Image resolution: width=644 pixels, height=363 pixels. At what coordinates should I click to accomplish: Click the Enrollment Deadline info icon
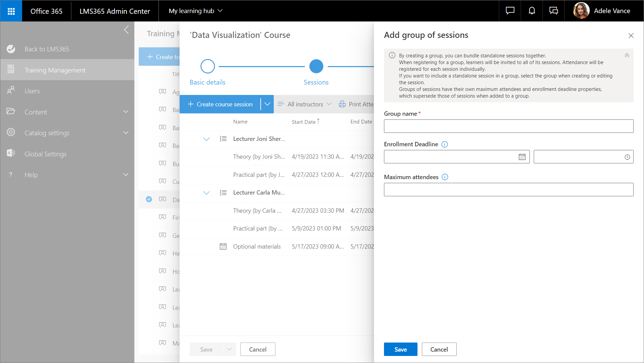tap(444, 144)
